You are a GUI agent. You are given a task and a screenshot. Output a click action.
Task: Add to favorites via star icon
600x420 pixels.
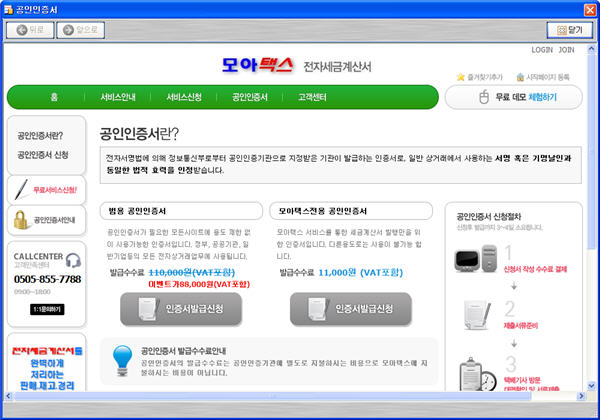460,77
